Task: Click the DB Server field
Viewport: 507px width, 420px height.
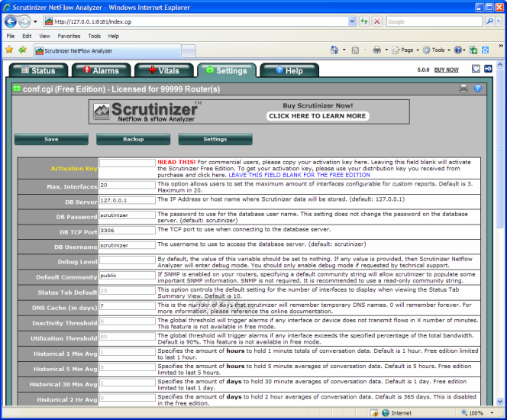Action: [x=128, y=200]
